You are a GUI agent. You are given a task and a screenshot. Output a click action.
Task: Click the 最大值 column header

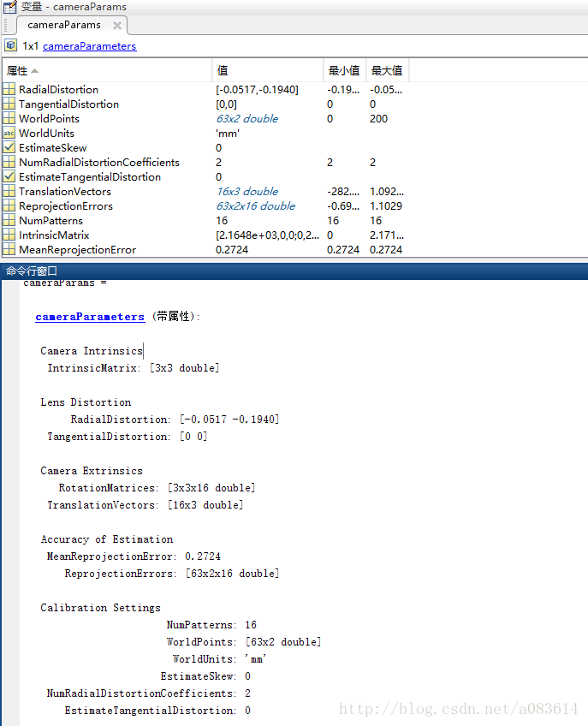(387, 70)
